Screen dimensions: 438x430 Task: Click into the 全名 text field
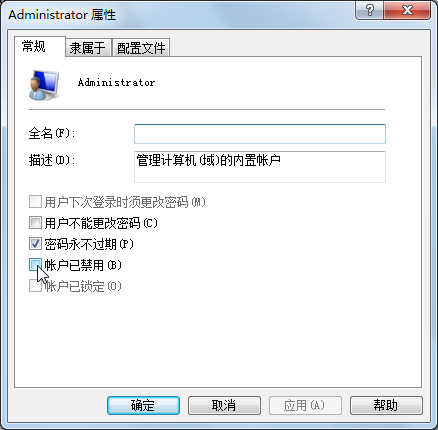click(x=260, y=134)
